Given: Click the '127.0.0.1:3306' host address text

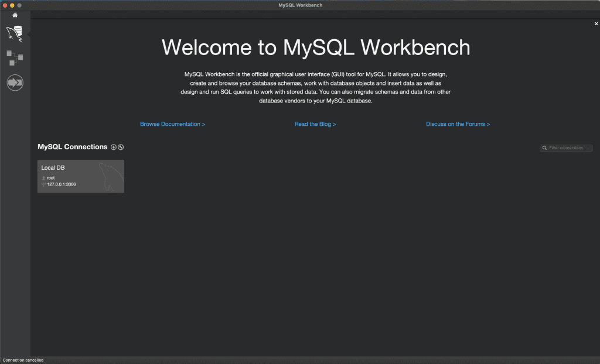Looking at the screenshot, I should (x=61, y=184).
